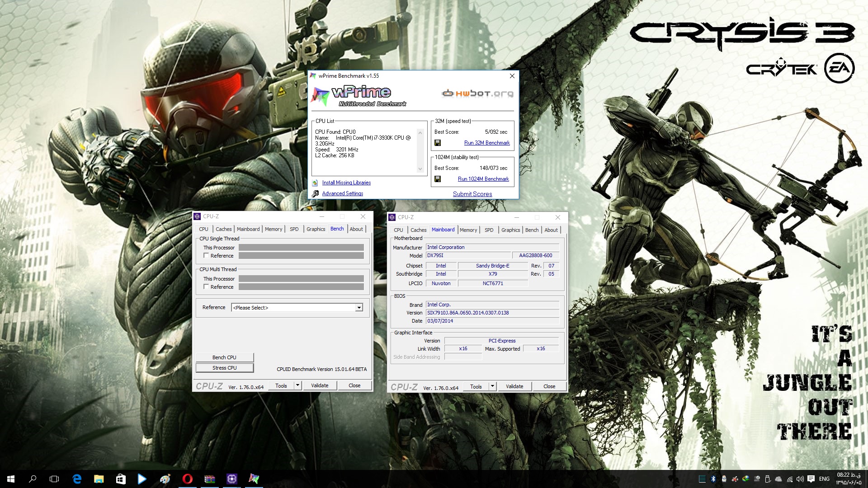The image size is (868, 488).
Task: Open Tools dropdown arrow in Mainboard CPU-Z window
Action: point(492,386)
